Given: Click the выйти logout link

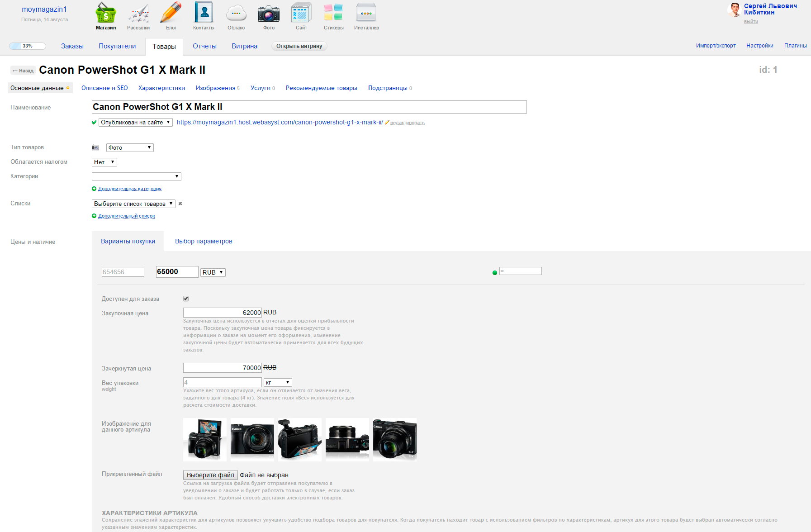Looking at the screenshot, I should [x=751, y=21].
